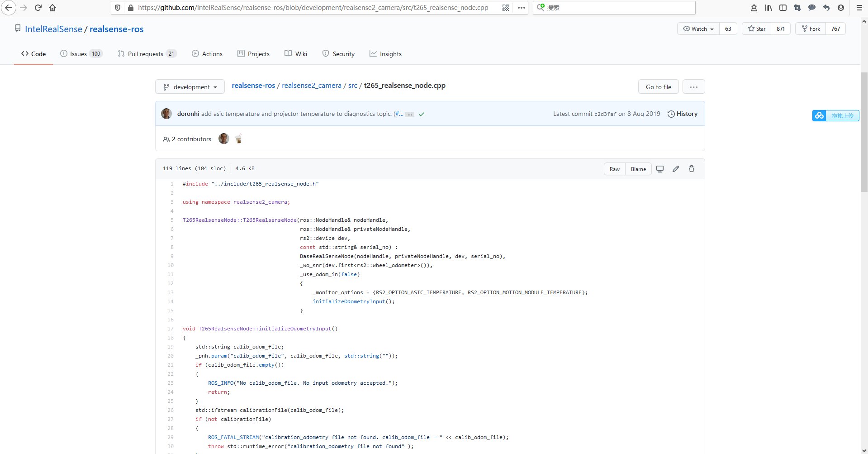
Task: Click the page vertical scrollbar thumb
Action: coord(864,132)
